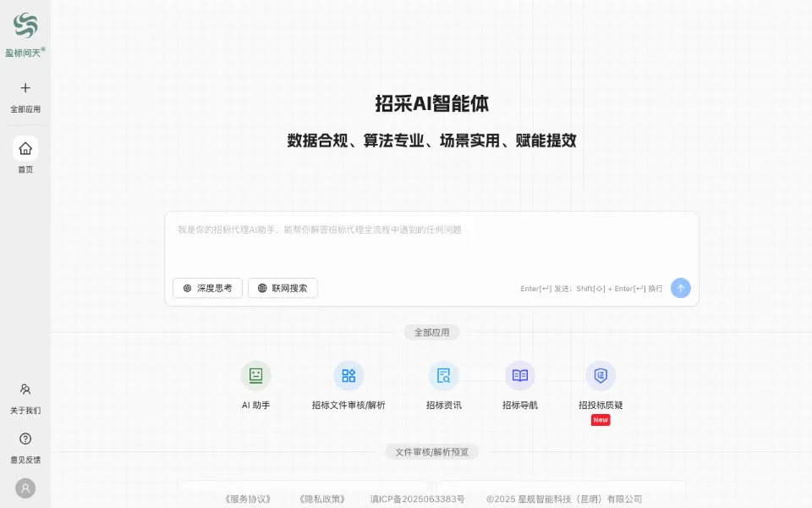The height and width of the screenshot is (508, 812).
Task: Open 关于我们 in the sidebar
Action: click(x=25, y=398)
